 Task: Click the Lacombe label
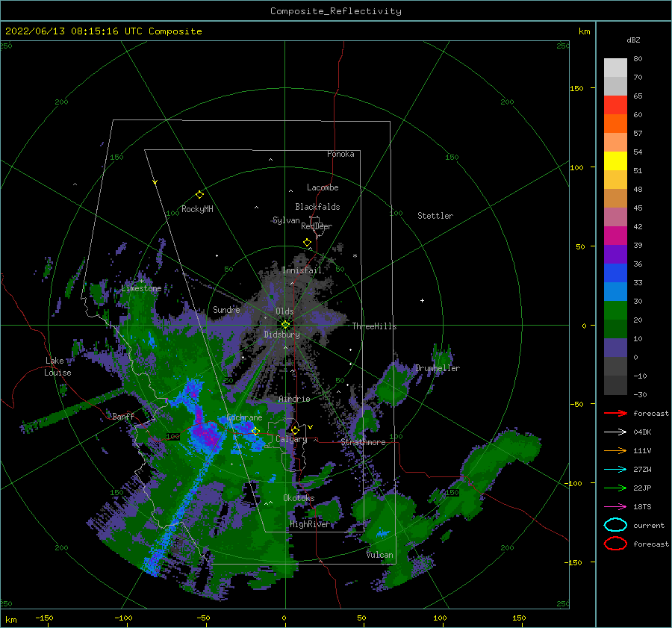(x=323, y=187)
